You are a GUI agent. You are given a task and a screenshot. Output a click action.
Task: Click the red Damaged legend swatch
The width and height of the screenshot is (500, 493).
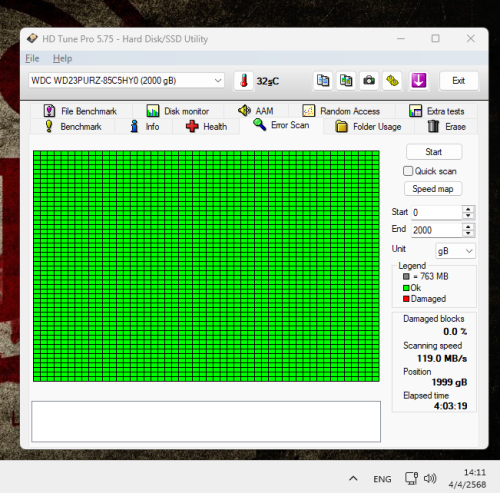(x=406, y=299)
